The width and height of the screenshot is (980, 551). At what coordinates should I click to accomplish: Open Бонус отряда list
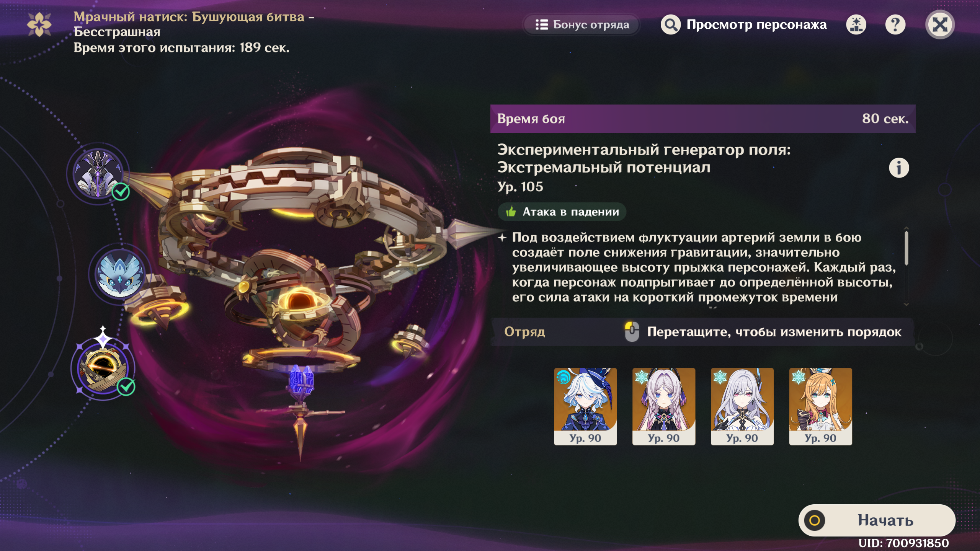(x=581, y=25)
